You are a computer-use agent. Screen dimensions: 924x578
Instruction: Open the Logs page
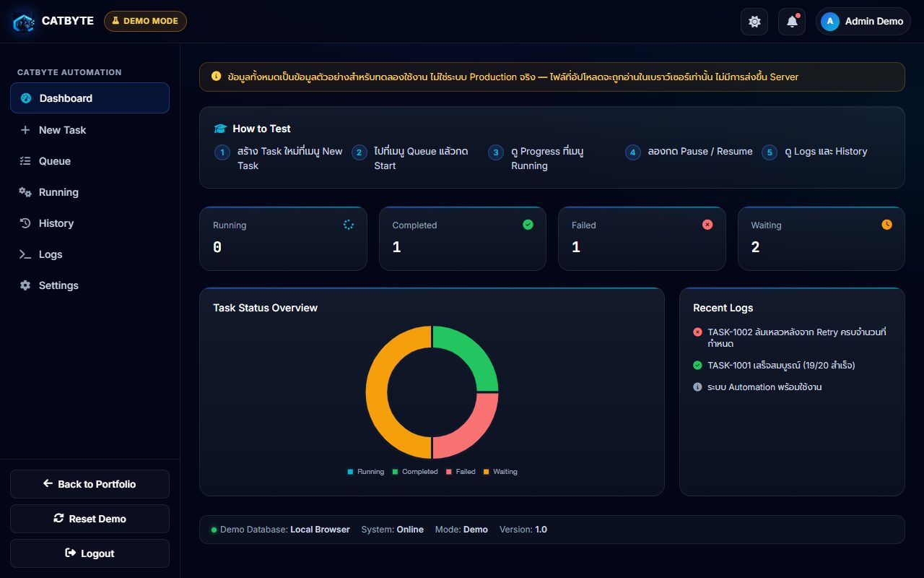(90, 254)
